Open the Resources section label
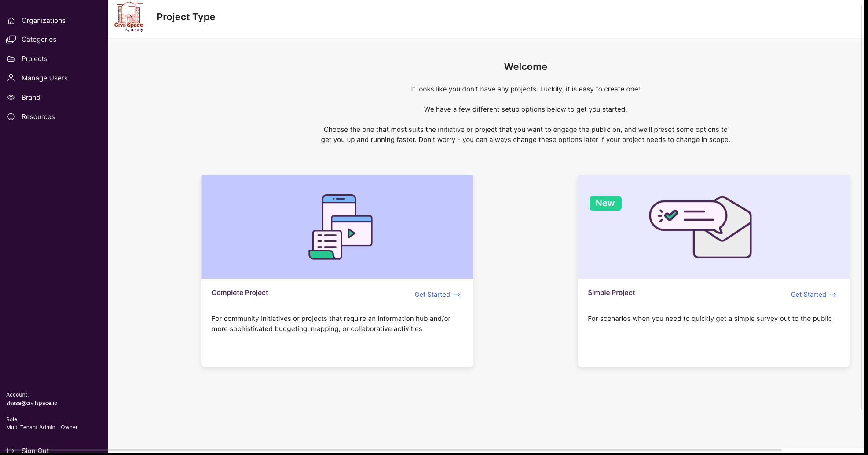This screenshot has height=455, width=868. pyautogui.click(x=38, y=117)
